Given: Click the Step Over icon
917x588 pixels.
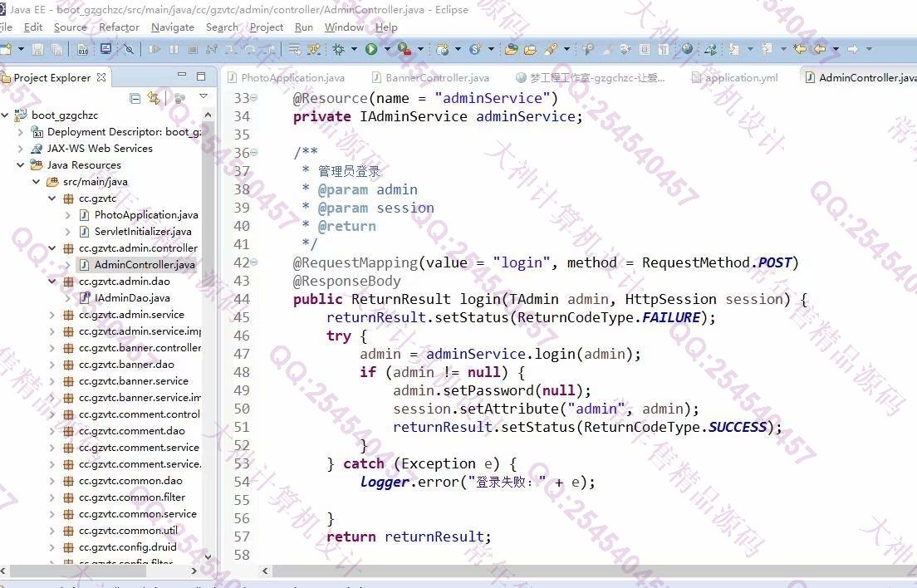Looking at the screenshot, I should (x=250, y=50).
